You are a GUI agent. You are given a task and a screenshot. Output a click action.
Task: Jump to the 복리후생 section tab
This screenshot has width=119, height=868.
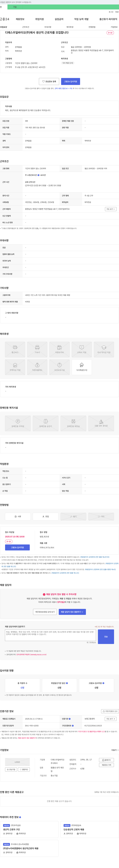point(70,27)
